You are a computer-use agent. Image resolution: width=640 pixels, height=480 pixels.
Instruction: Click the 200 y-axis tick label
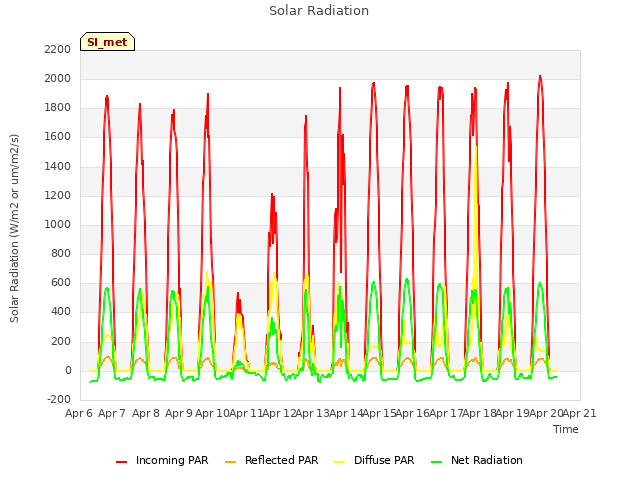tap(61, 341)
